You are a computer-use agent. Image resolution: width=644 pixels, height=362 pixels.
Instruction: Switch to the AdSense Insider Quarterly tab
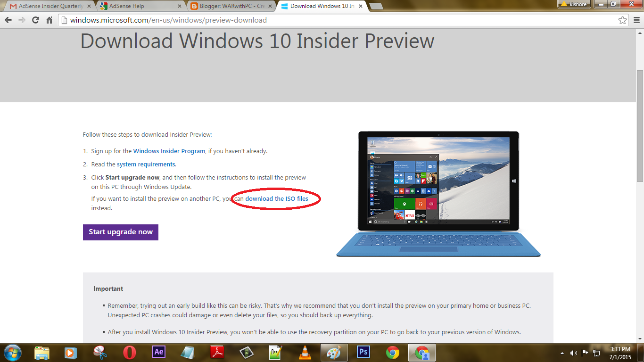pos(50,6)
